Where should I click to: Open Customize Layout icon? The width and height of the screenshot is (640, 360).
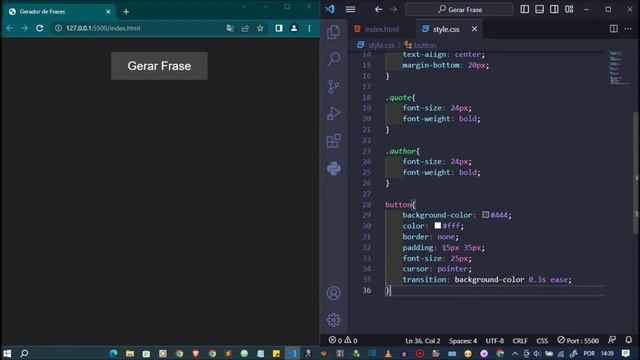(x=569, y=9)
